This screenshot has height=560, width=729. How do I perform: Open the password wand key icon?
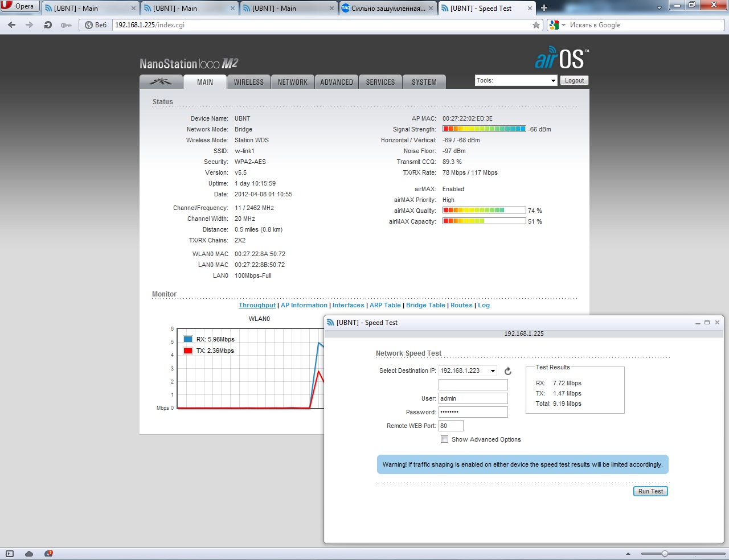tap(66, 25)
